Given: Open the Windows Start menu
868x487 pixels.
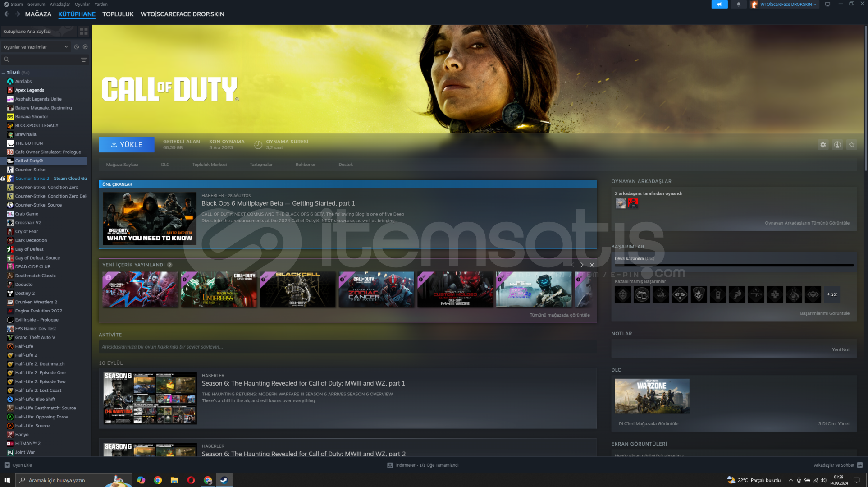Looking at the screenshot, I should pos(7,480).
